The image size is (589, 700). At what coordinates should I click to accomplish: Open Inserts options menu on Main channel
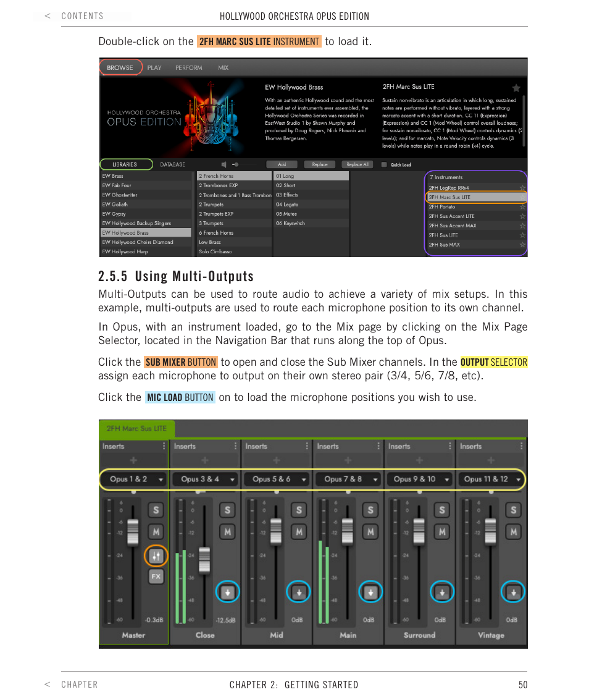[378, 446]
